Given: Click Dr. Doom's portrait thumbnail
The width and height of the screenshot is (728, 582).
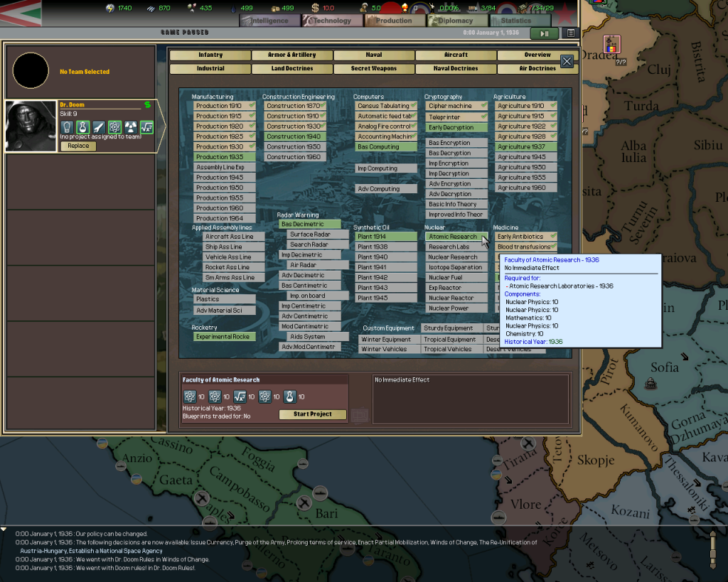Looking at the screenshot, I should [31, 126].
